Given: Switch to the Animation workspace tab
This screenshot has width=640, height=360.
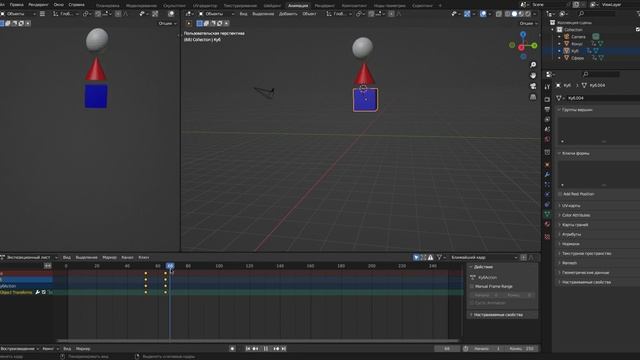Looking at the screenshot, I should [298, 5].
